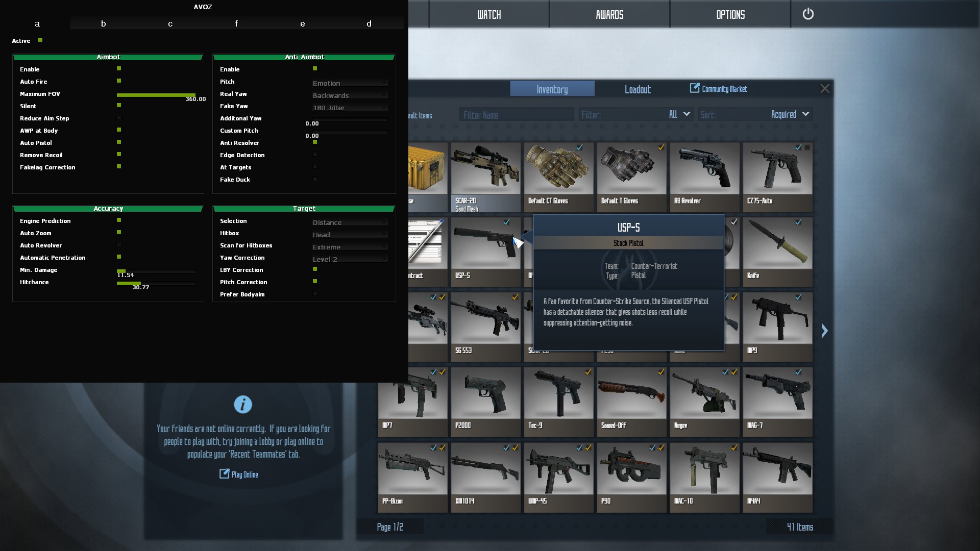Click the power quit icon
This screenshot has height=551, width=980.
click(x=807, y=14)
